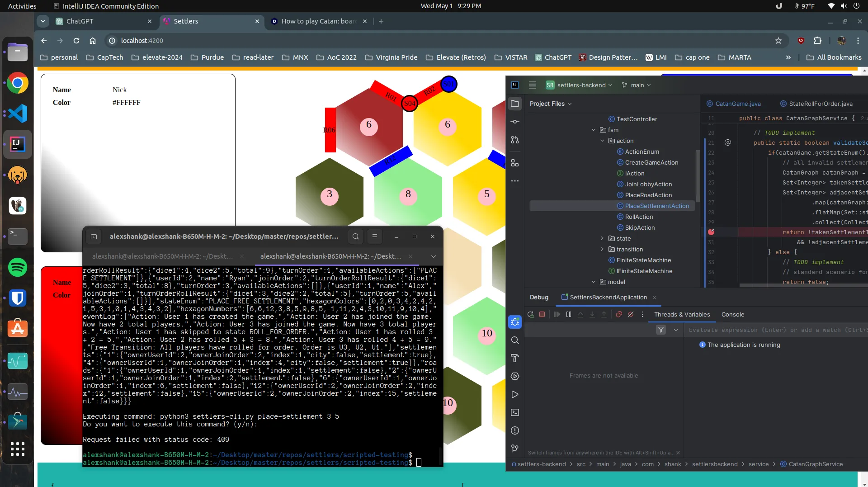Image resolution: width=868 pixels, height=487 pixels.
Task: Toggle thread filter in Threads panel
Action: pos(661,330)
